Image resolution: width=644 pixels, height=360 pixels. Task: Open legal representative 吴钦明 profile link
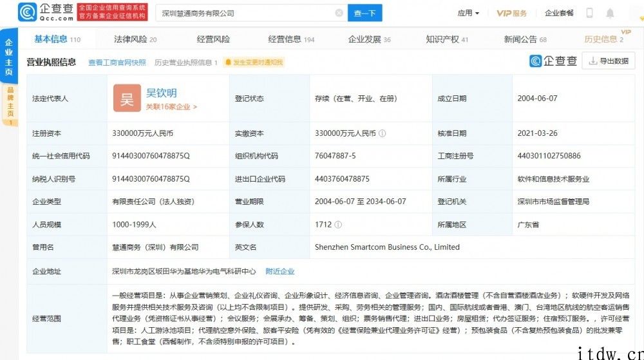pyautogui.click(x=162, y=93)
